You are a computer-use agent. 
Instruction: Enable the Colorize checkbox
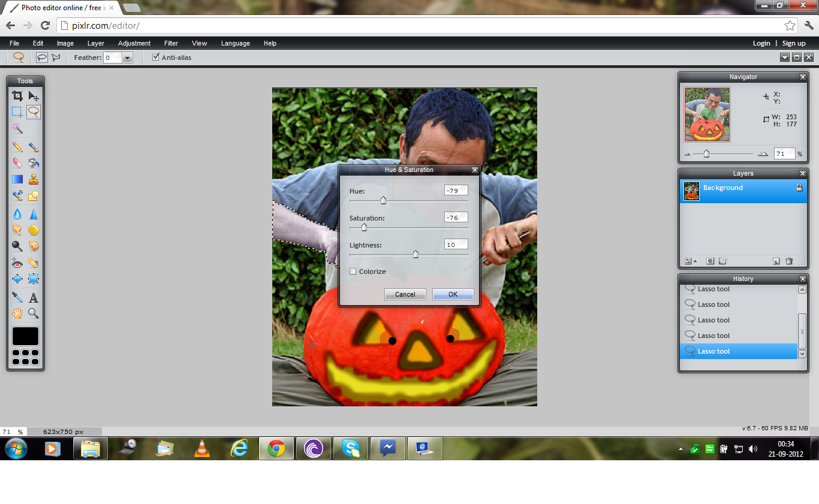353,271
